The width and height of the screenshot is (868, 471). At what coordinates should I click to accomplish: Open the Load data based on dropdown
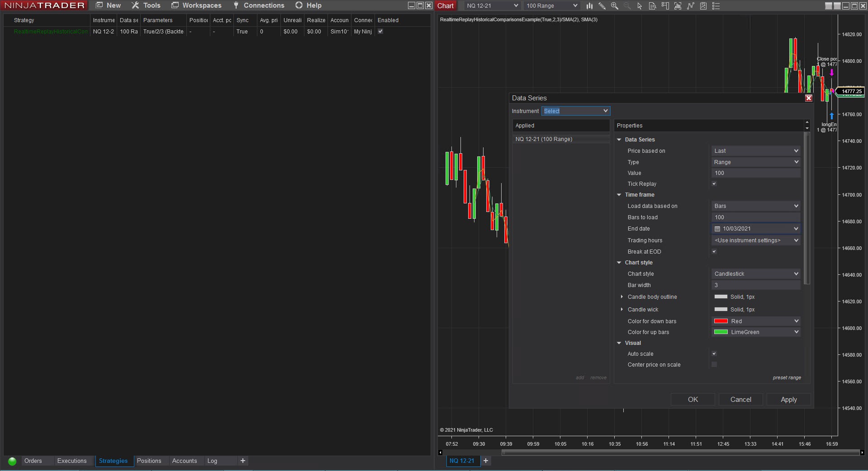click(x=756, y=206)
